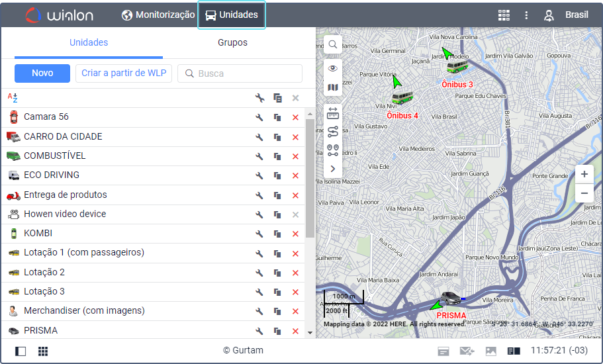Select the KOMBI row

point(153,234)
